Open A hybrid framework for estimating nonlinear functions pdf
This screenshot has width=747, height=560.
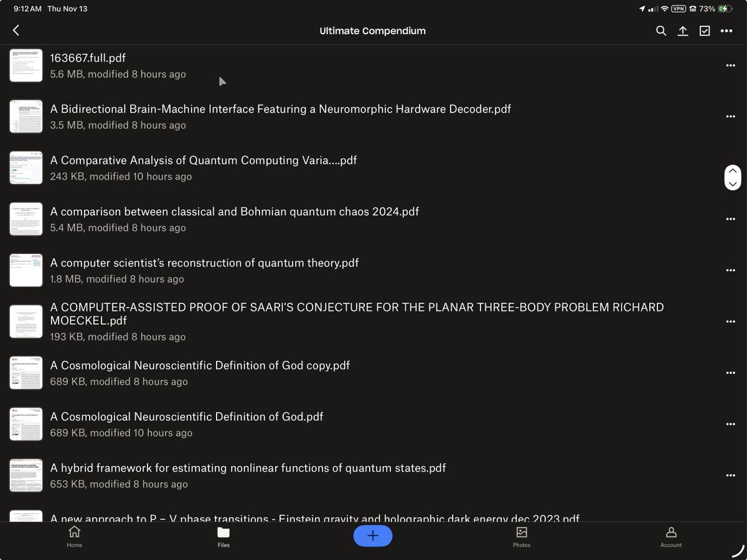tap(248, 468)
